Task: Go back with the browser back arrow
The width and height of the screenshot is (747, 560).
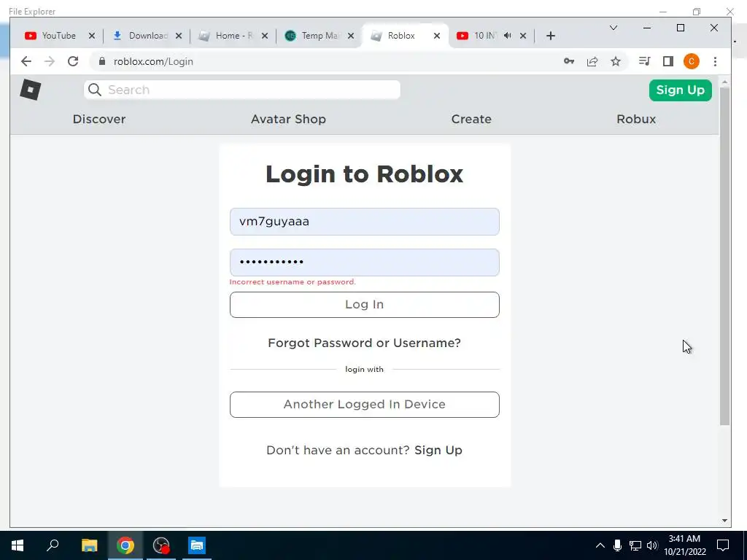Action: pyautogui.click(x=26, y=61)
